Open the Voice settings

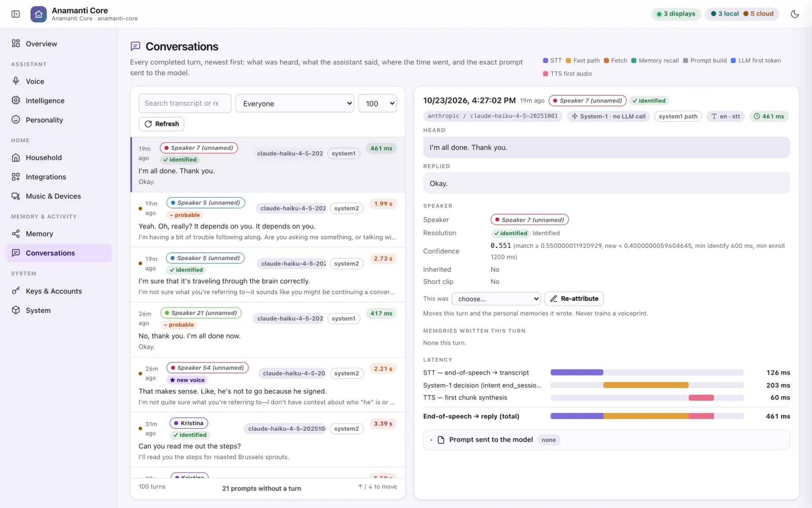click(x=59, y=81)
